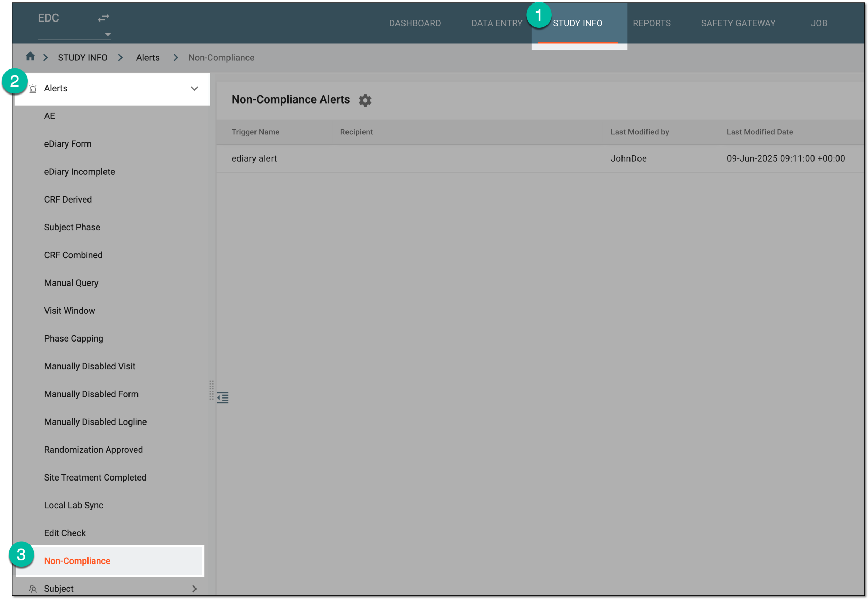Open Phase Capping alerts

click(x=74, y=338)
